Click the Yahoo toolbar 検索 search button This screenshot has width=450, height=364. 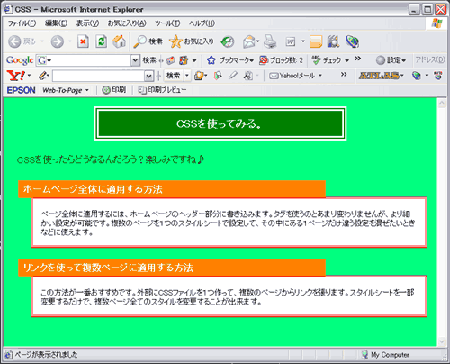click(x=173, y=76)
